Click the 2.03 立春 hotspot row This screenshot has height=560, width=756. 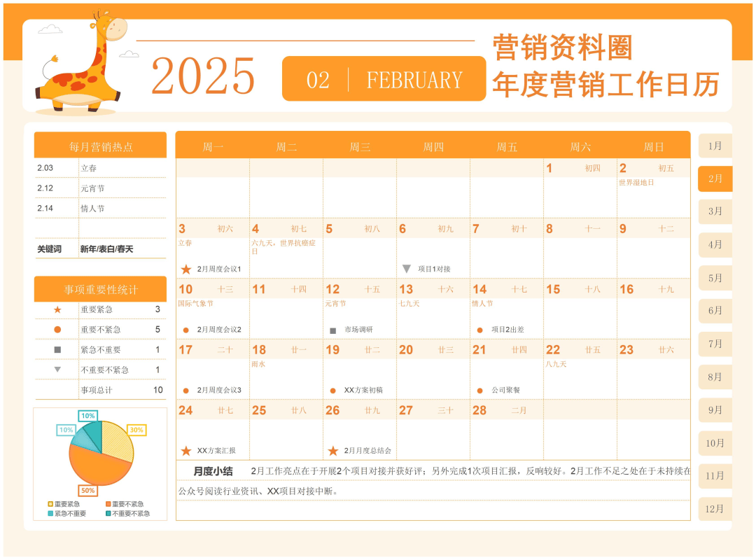[100, 168]
